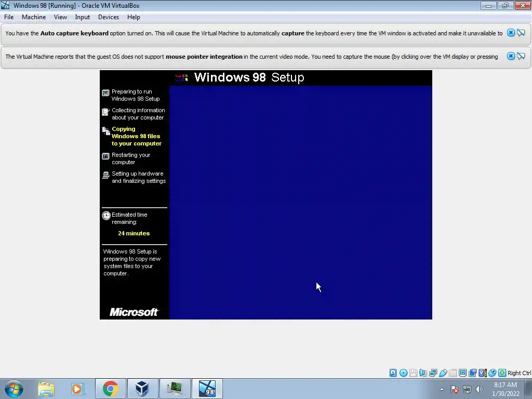Click the CPU virtualization V indicator
The image size is (532, 399).
[x=482, y=373]
